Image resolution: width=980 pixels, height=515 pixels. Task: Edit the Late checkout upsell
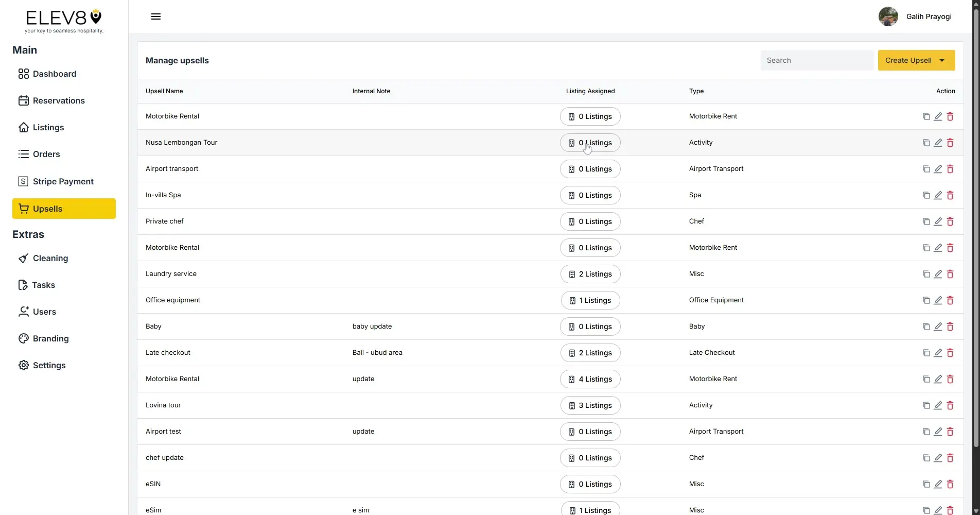pyautogui.click(x=938, y=353)
